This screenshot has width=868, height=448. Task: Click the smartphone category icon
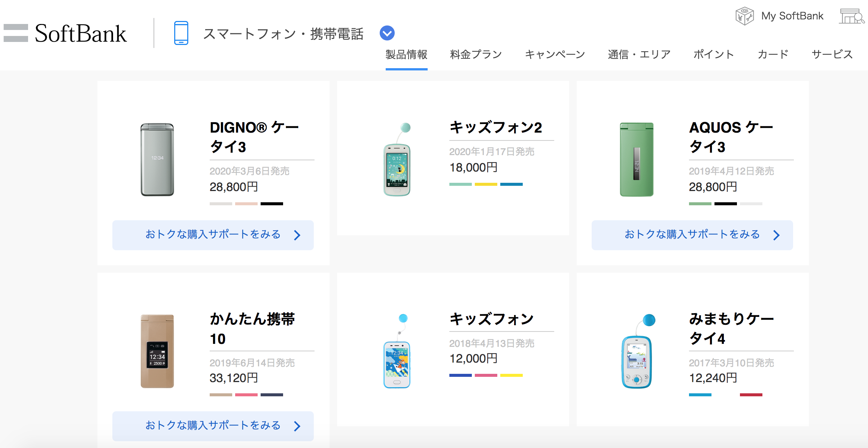181,33
